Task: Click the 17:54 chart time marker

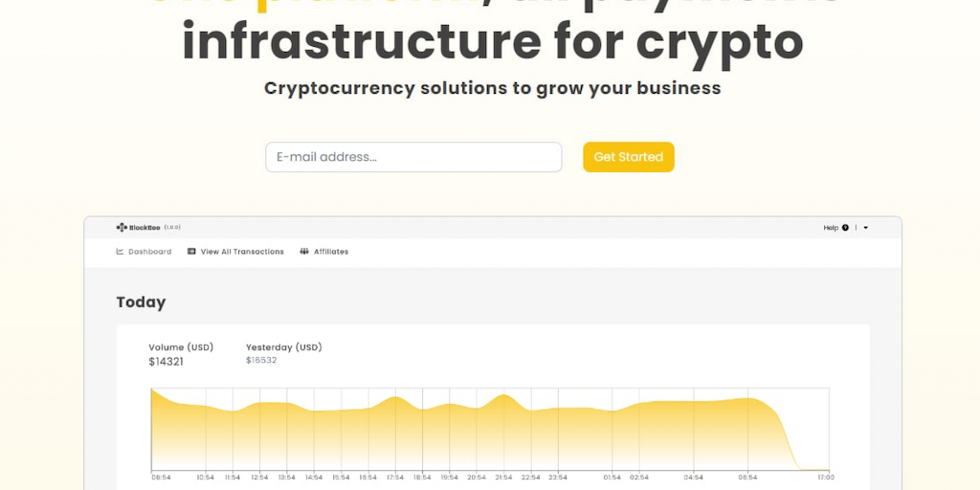Action: click(394, 477)
